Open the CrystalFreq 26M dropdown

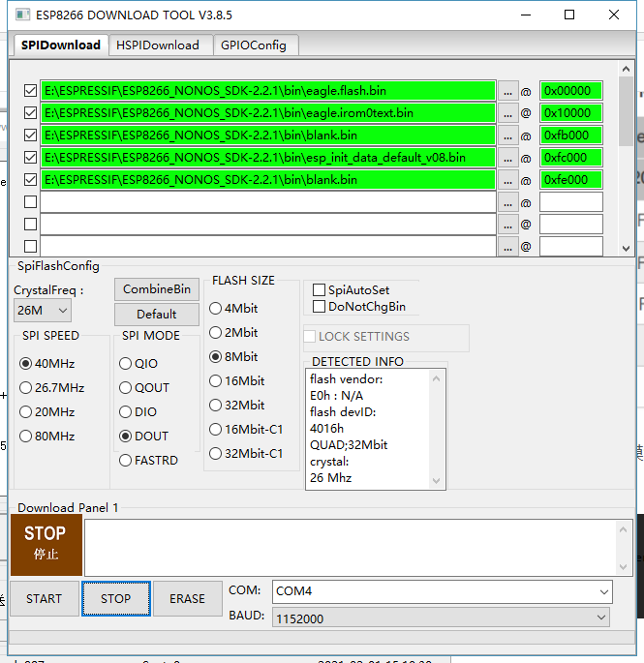43,311
